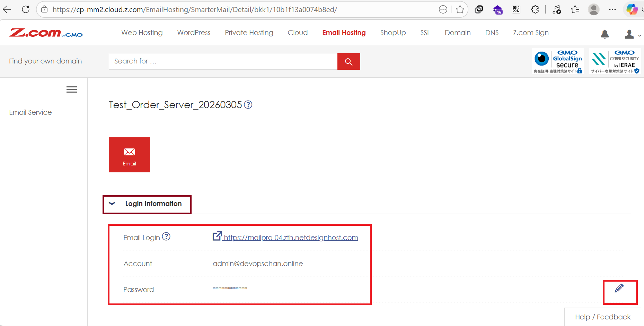View site information lock icon

(x=44, y=9)
